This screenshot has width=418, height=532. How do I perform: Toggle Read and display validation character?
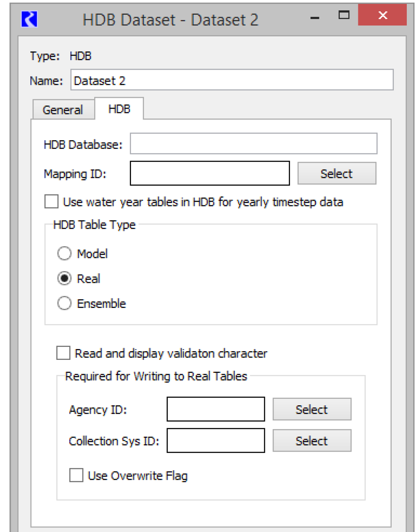[64, 354]
